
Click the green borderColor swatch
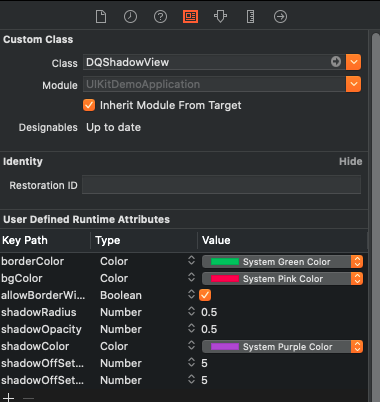[225, 262]
